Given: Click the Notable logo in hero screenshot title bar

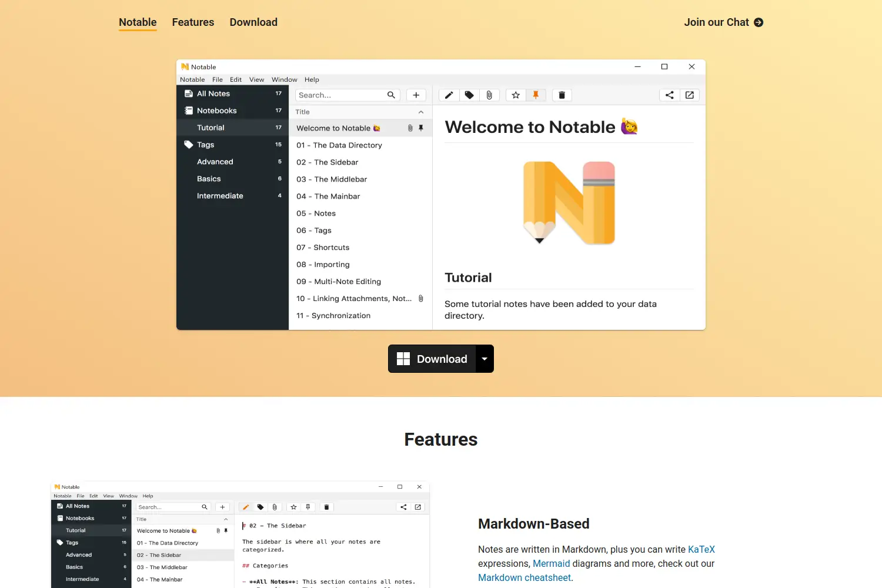Looking at the screenshot, I should [x=185, y=67].
